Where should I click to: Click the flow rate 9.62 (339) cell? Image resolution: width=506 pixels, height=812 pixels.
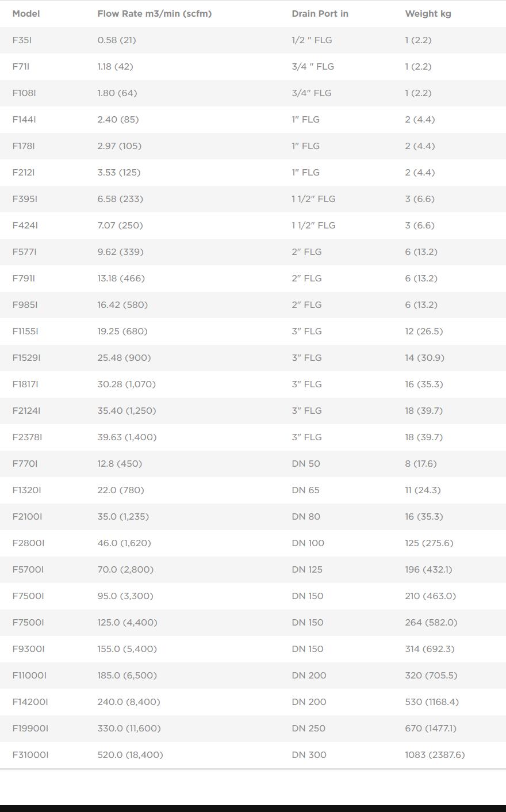[x=120, y=252]
